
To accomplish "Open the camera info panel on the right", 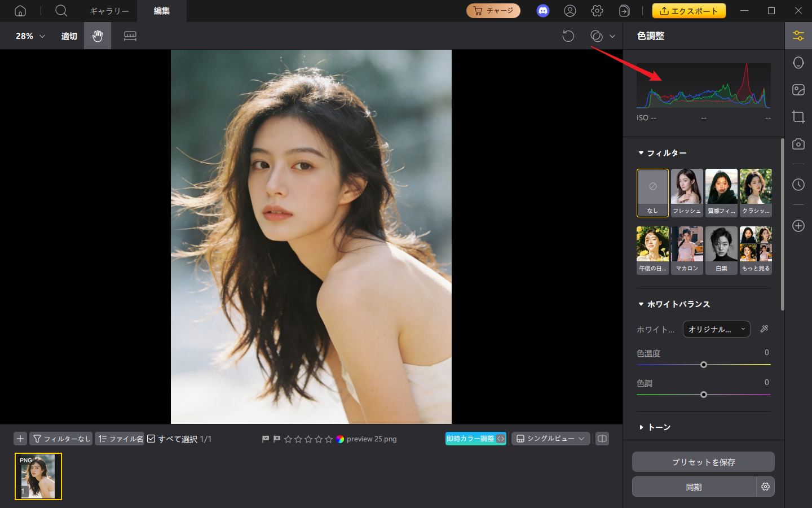I will pos(798,144).
